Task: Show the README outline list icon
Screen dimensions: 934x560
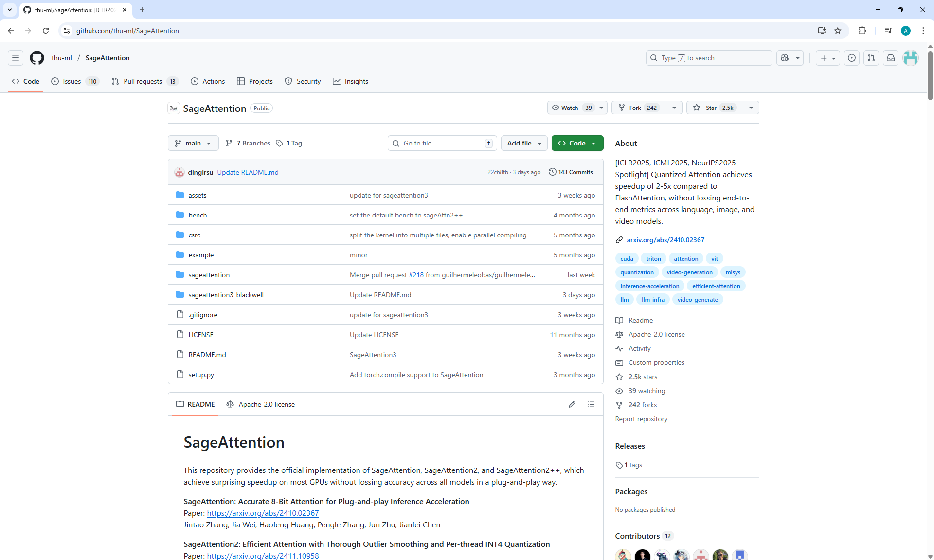Action: [x=591, y=404]
